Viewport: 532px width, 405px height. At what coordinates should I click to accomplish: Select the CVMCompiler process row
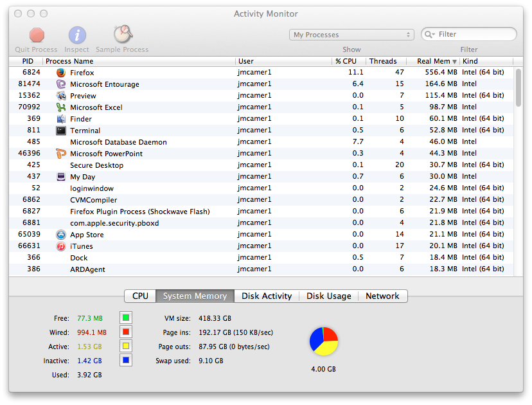(261, 200)
